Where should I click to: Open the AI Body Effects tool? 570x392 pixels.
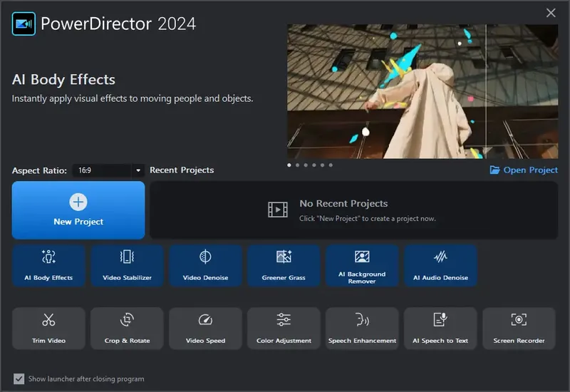click(x=48, y=266)
